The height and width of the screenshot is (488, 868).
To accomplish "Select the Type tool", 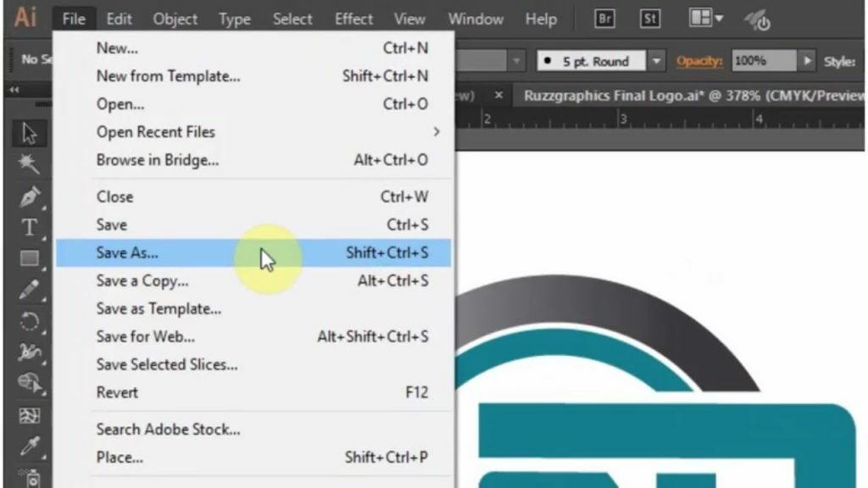I will 28,227.
